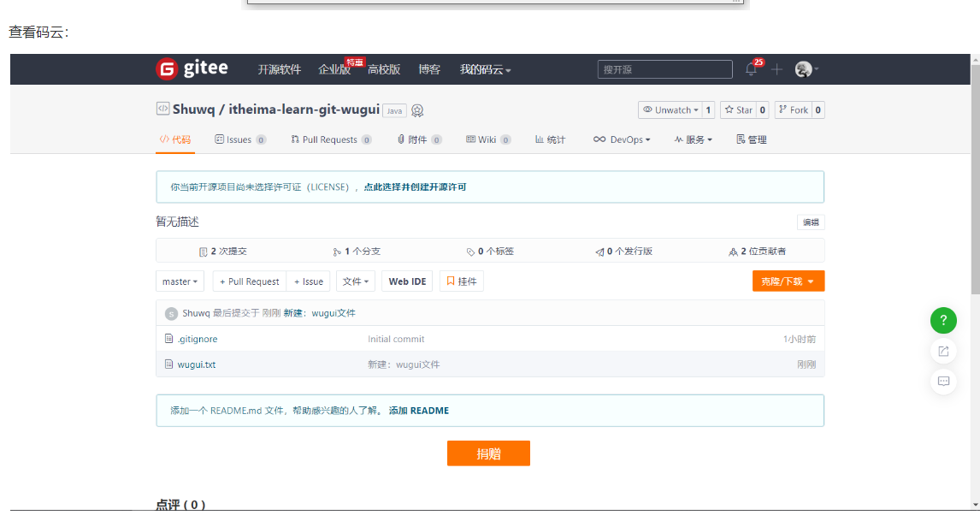
Task: Click the + Issue button
Action: pyautogui.click(x=308, y=281)
